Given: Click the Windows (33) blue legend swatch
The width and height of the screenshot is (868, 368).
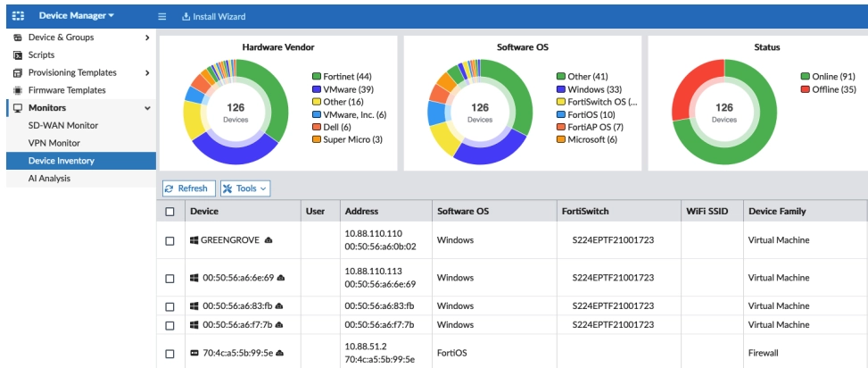Looking at the screenshot, I should [561, 89].
